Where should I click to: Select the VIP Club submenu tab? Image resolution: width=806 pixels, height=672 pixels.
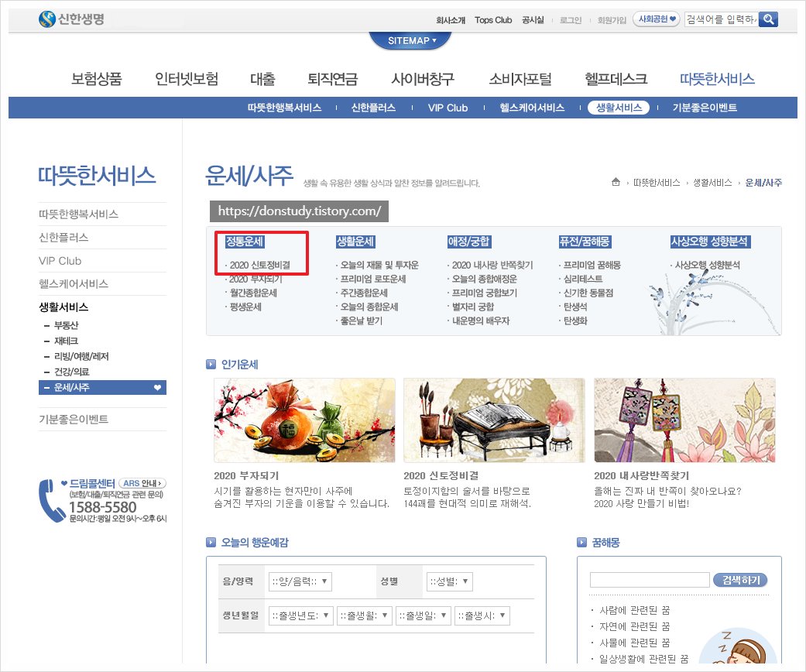[x=448, y=108]
